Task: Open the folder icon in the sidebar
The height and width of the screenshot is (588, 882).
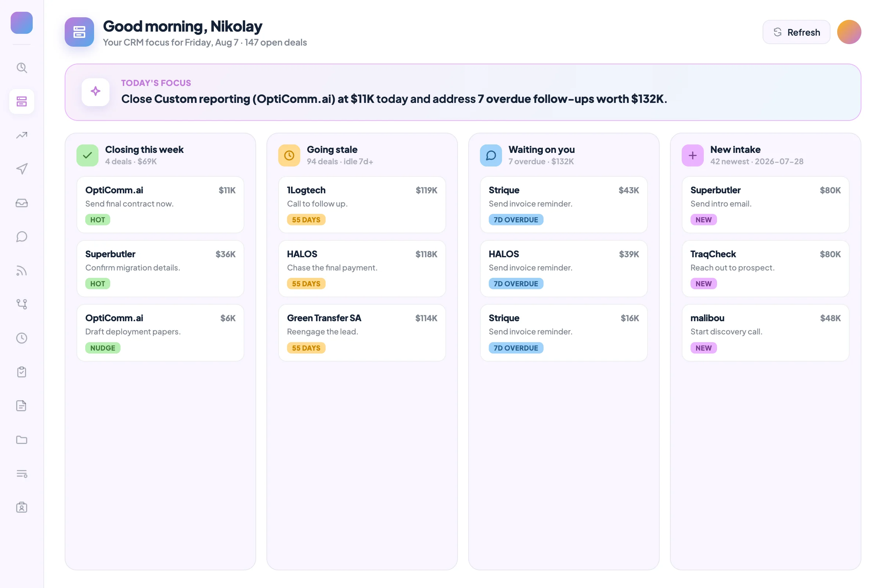Action: pos(22,440)
